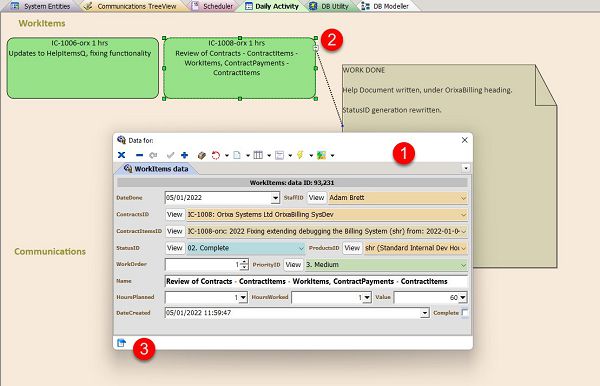Screen dimensions: 600x386
Task: Click the Data for dialog title icon
Action: (121, 140)
